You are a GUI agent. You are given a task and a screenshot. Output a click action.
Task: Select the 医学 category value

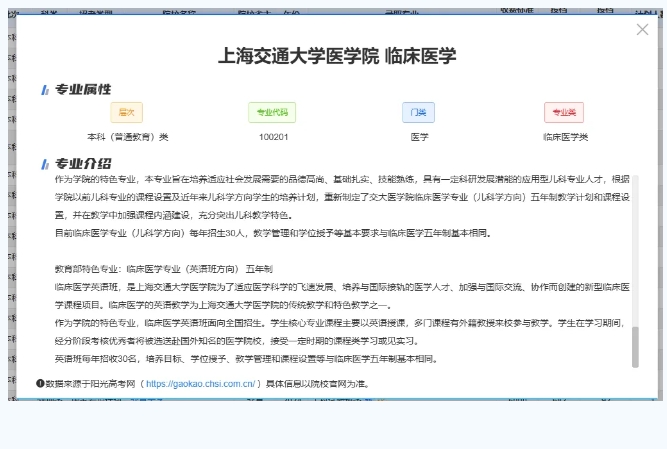419,137
